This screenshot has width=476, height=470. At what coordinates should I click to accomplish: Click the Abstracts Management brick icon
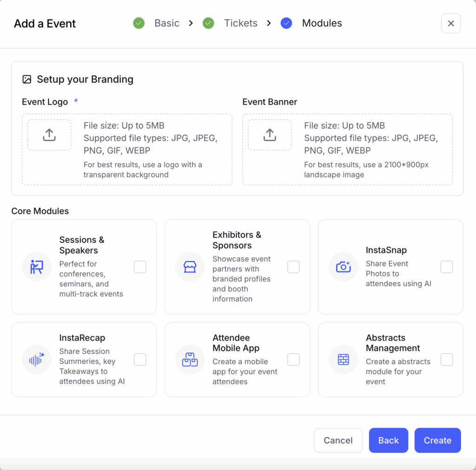click(x=344, y=359)
